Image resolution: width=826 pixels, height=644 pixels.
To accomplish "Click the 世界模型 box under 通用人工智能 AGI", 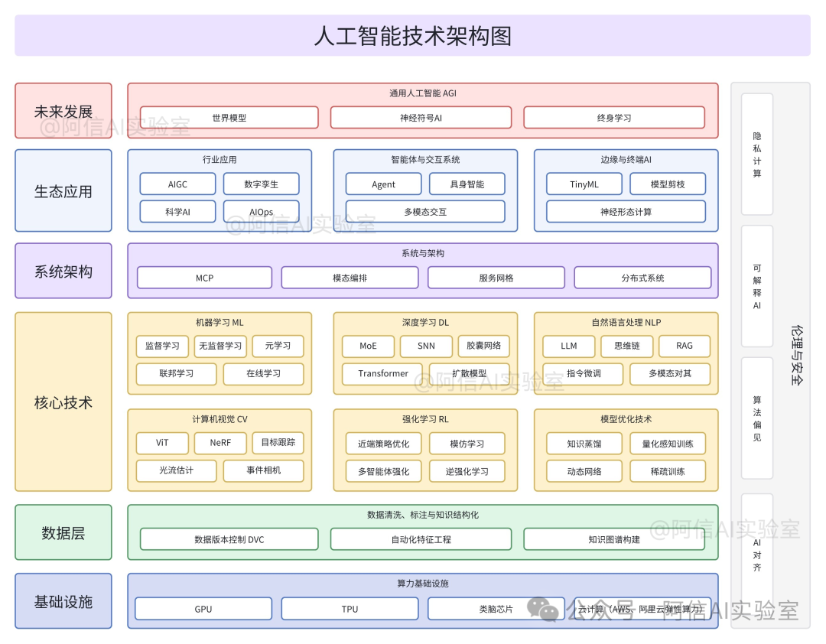I will point(226,117).
